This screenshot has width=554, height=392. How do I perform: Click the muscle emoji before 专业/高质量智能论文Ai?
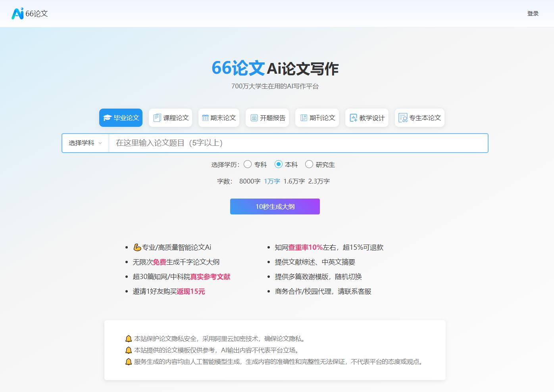pos(137,247)
